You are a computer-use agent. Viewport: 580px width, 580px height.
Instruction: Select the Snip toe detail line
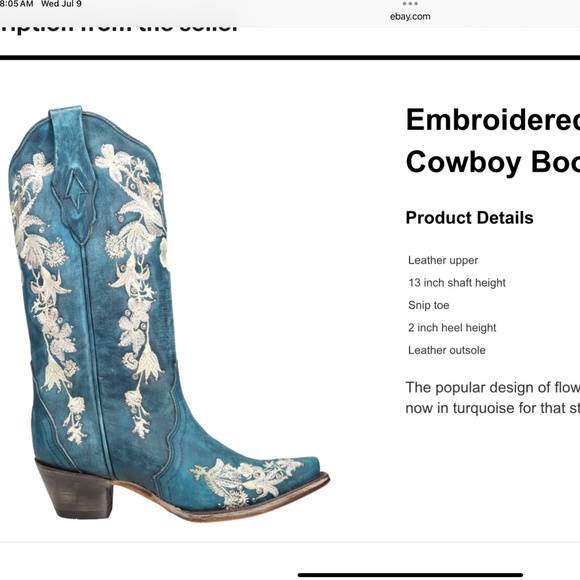[x=428, y=305]
